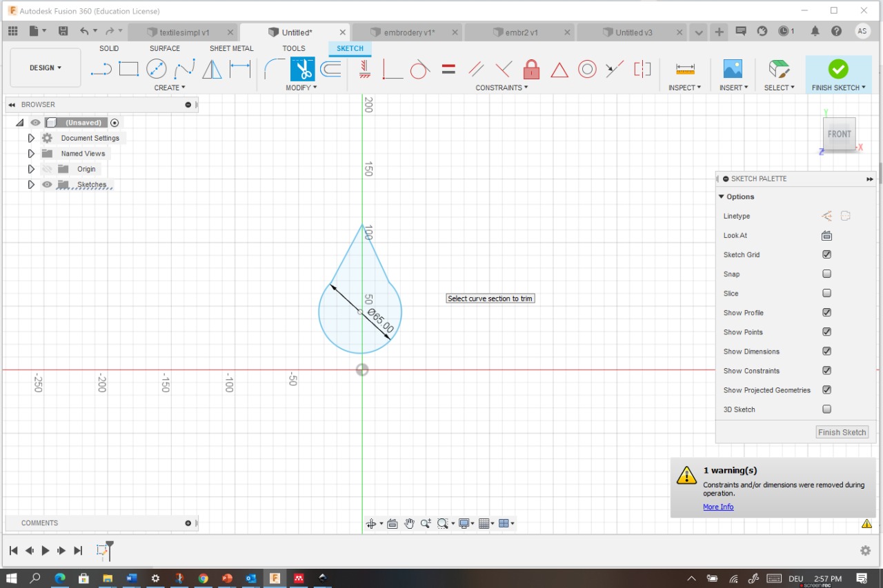Apply the Horizontal/Vertical constraint
The width and height of the screenshot is (883, 588).
point(365,69)
